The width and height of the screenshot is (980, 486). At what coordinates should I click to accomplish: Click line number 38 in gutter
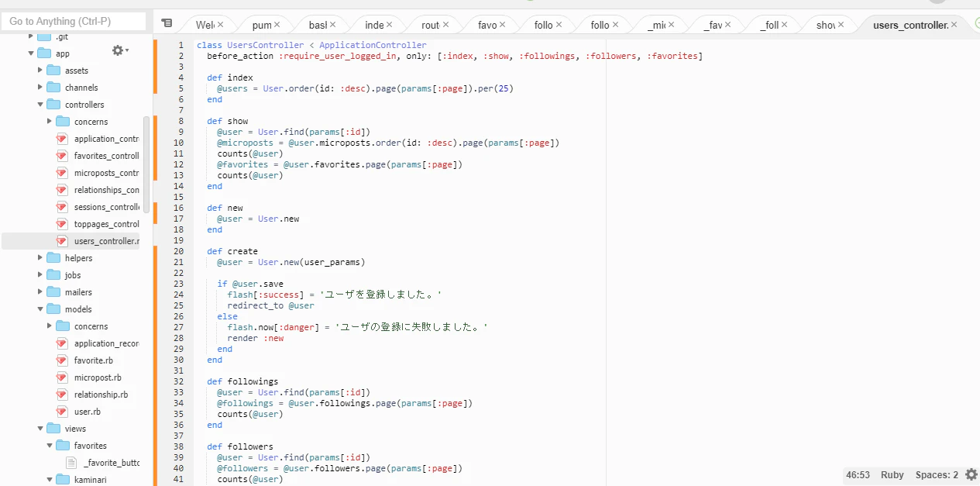click(x=178, y=446)
